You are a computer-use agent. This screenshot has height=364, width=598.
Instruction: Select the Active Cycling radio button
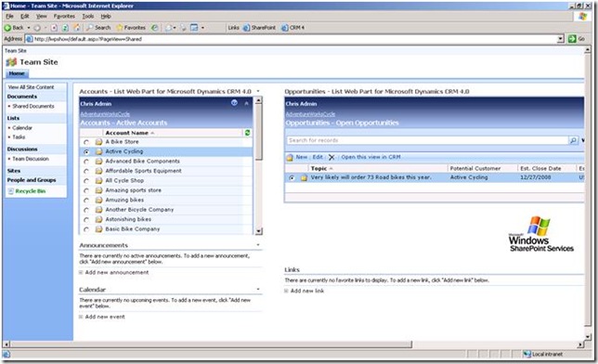86,152
